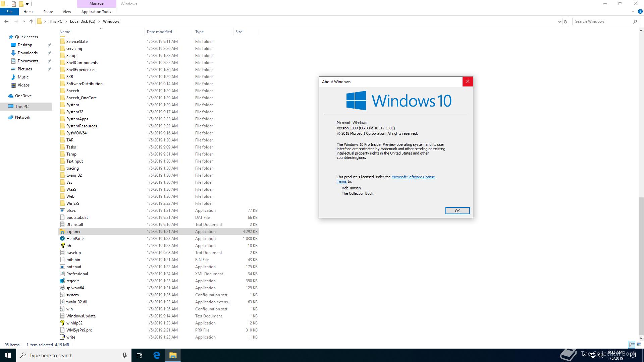
Task: Click the taskbar search box
Action: [x=74, y=355]
